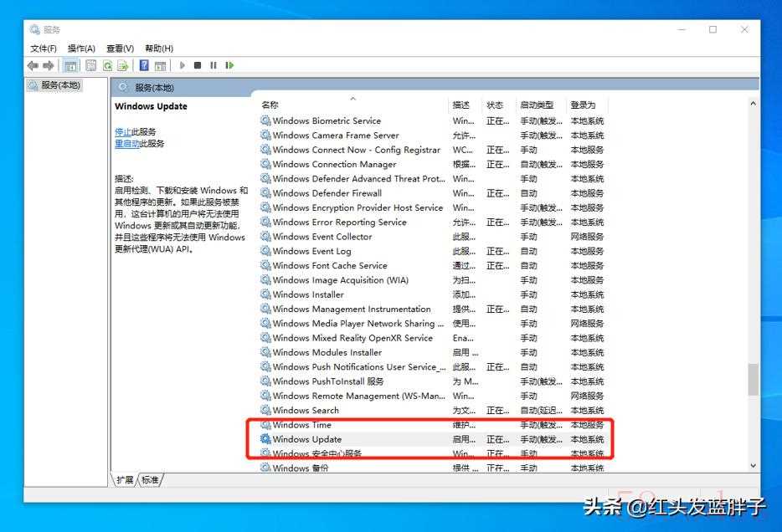Click gear icon of Windows Defender Firewall
This screenshot has height=532, width=782.
click(x=265, y=192)
